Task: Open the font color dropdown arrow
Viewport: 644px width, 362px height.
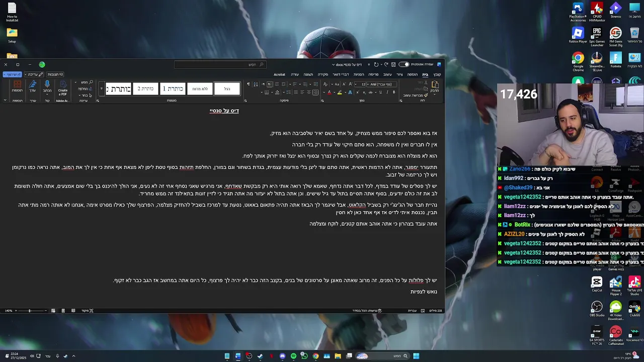Action: point(324,93)
